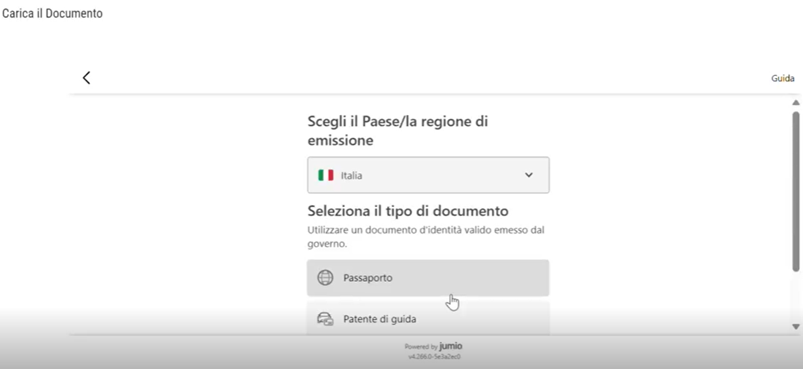The image size is (803, 369).
Task: Click the scrollbar up arrow
Action: click(x=796, y=103)
